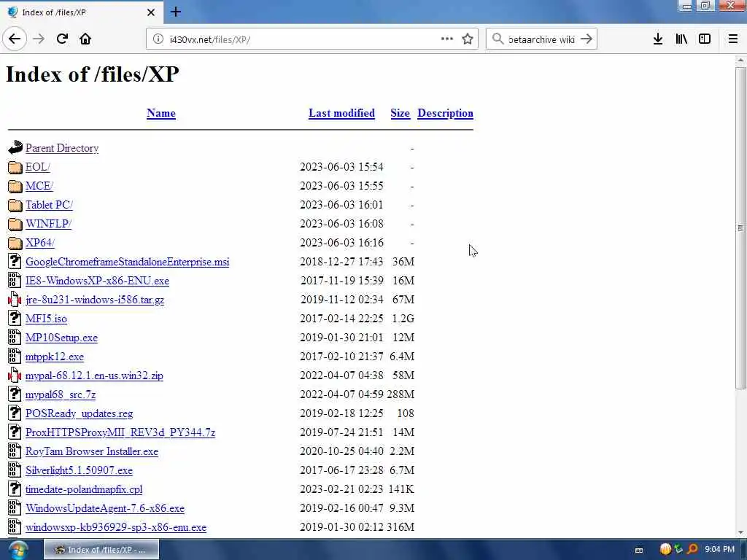Click the Parent Directory back-arrow icon
Viewport: 747px width, 560px height.
(15, 147)
